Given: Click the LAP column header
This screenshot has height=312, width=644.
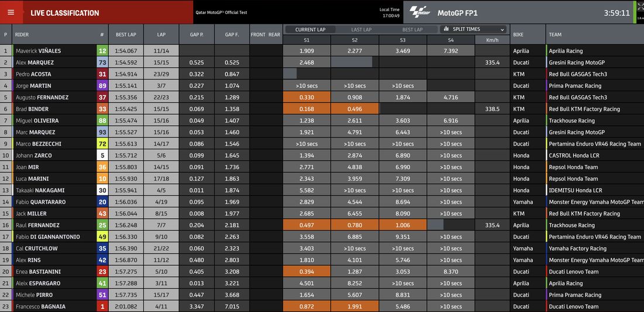Looking at the screenshot, I should coord(161,35).
